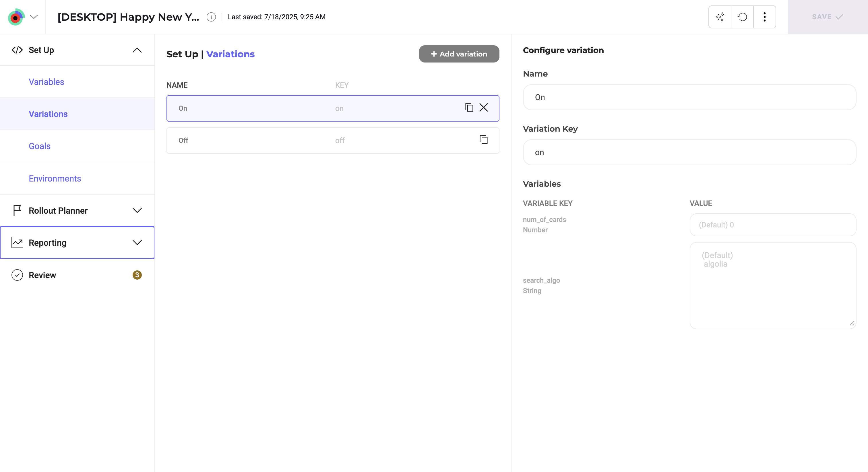Open the Environments sidebar item
This screenshot has height=472, width=868.
coord(55,178)
